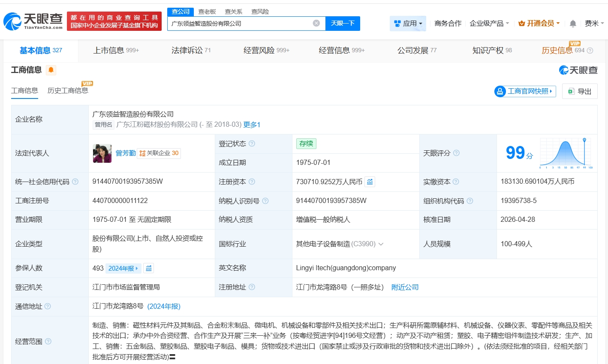Open the 费米 account dropdown
Viewport: 608px width, 364px height.
(x=594, y=24)
